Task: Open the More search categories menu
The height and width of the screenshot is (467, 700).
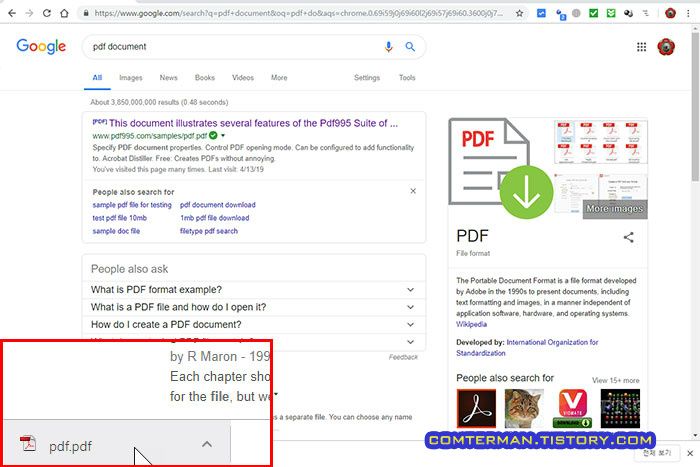Action: tap(279, 78)
